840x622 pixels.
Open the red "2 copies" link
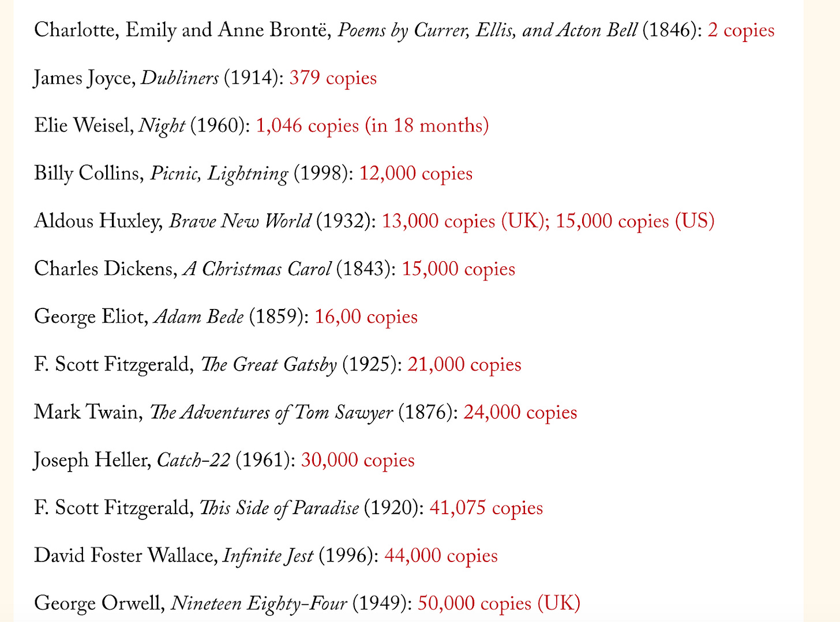pos(741,30)
